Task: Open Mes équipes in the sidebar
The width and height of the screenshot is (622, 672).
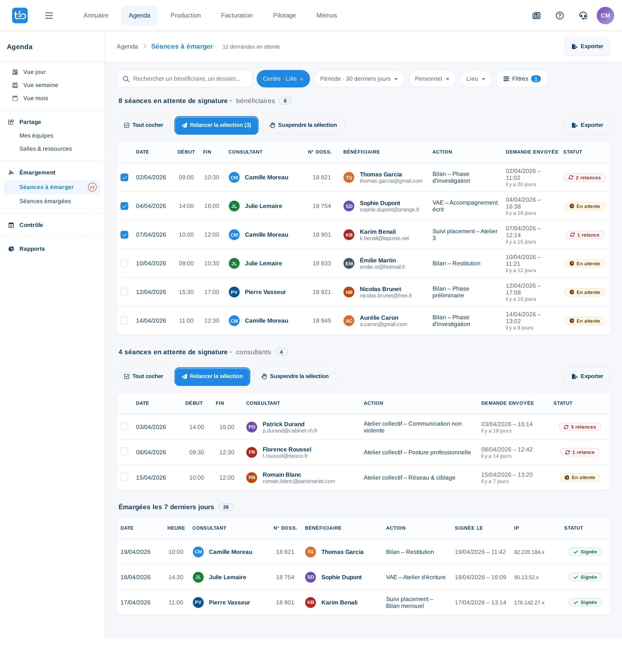Action: tap(36, 136)
